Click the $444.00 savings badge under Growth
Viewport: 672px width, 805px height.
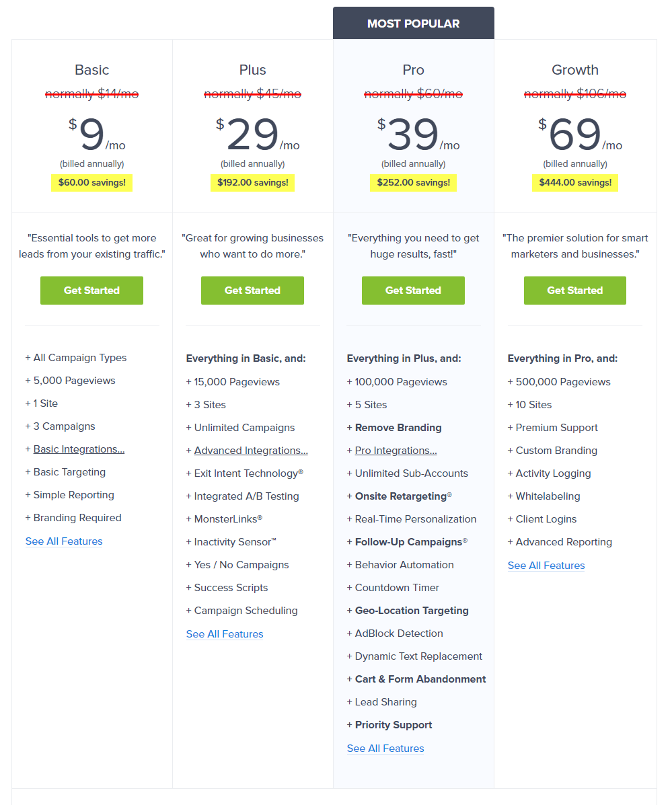[574, 182]
